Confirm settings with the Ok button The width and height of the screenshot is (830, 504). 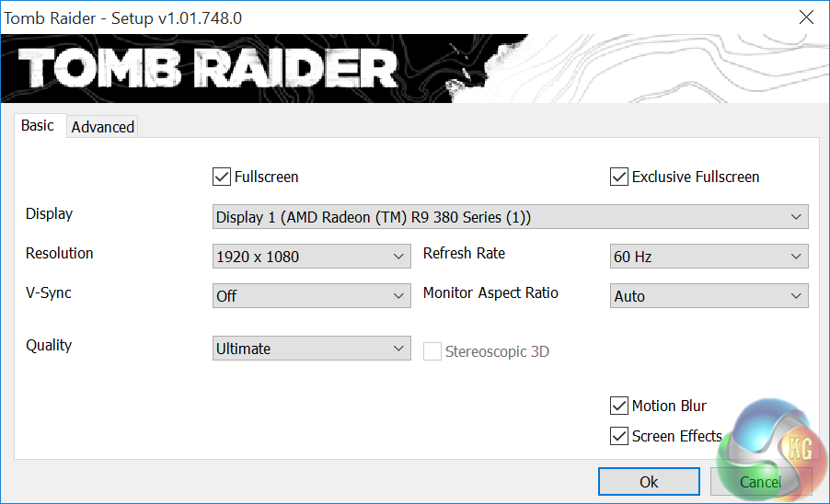pyautogui.click(x=649, y=481)
